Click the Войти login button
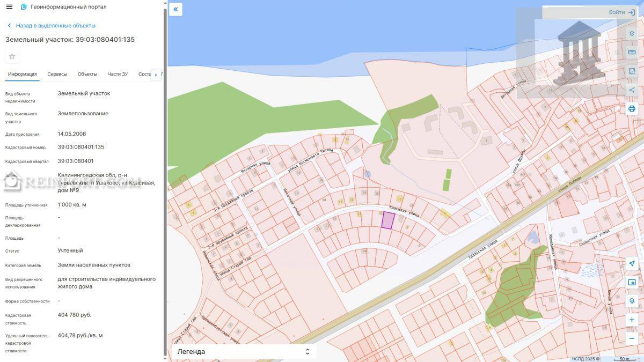644x362 pixels. (x=621, y=12)
